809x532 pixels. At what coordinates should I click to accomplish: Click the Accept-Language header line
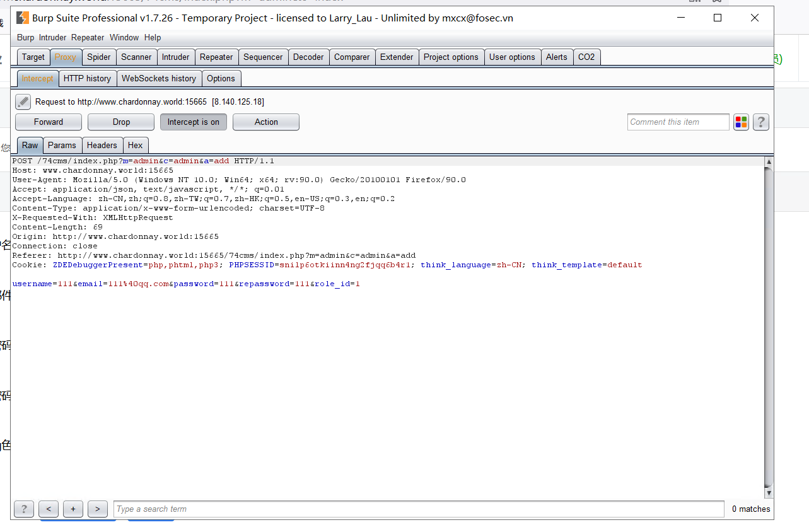click(x=204, y=199)
